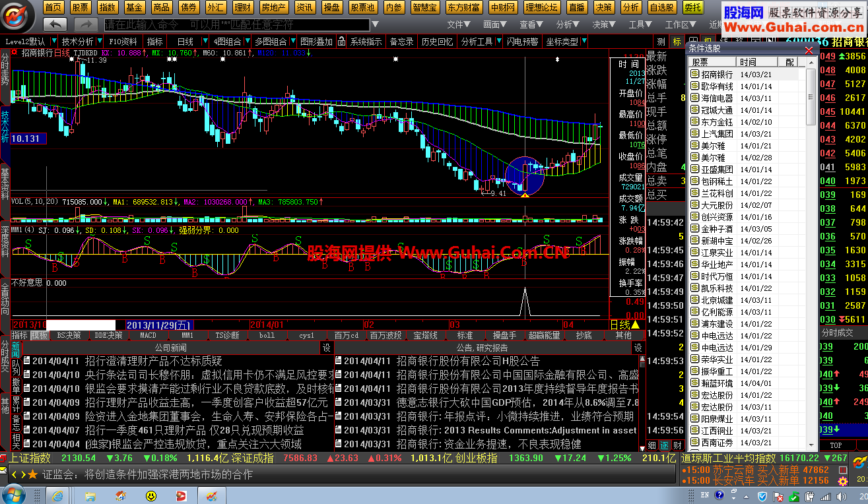Viewport: 868px width, 504px height.
Task: Expand the 画面 dropdown menu
Action: pos(495,24)
